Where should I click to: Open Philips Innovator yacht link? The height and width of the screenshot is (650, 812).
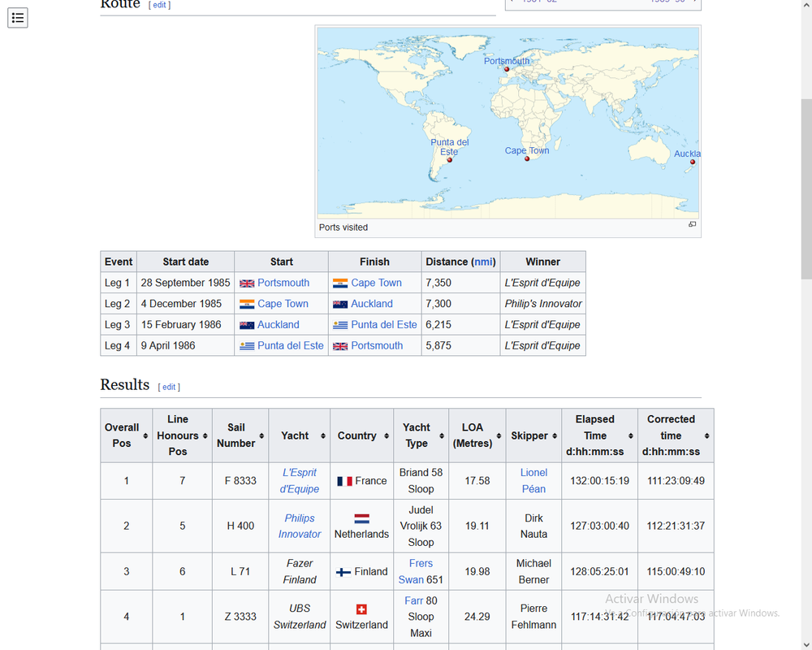(x=300, y=526)
